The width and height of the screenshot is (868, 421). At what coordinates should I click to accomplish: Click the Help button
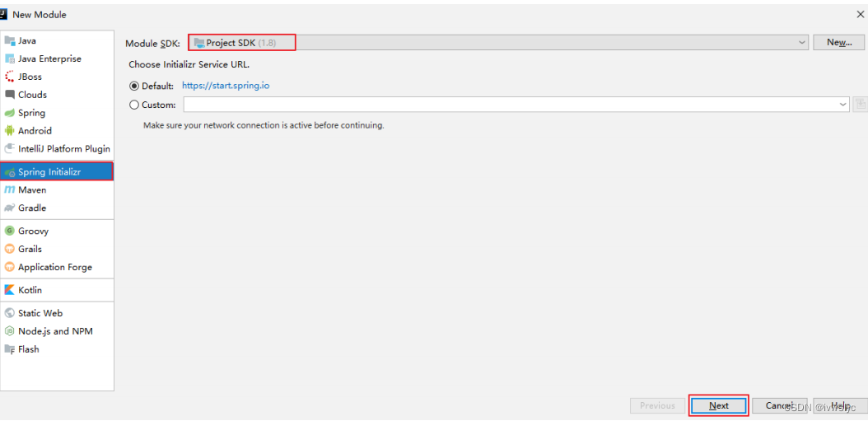(x=839, y=405)
